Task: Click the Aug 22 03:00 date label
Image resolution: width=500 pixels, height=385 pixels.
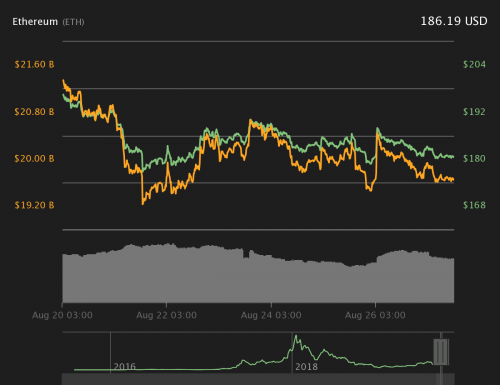Action: [x=166, y=315]
